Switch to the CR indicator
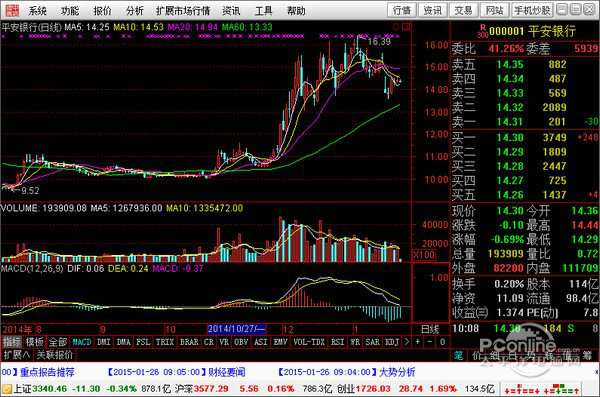 pos(209,342)
